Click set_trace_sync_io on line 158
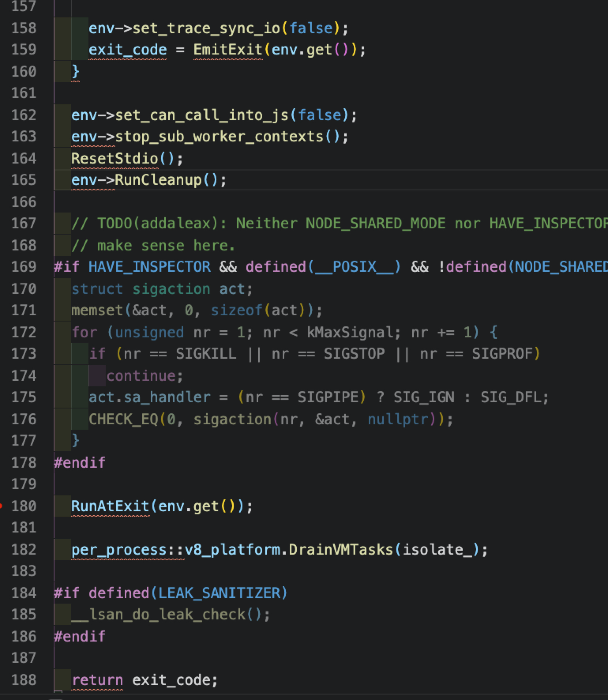 (206, 28)
